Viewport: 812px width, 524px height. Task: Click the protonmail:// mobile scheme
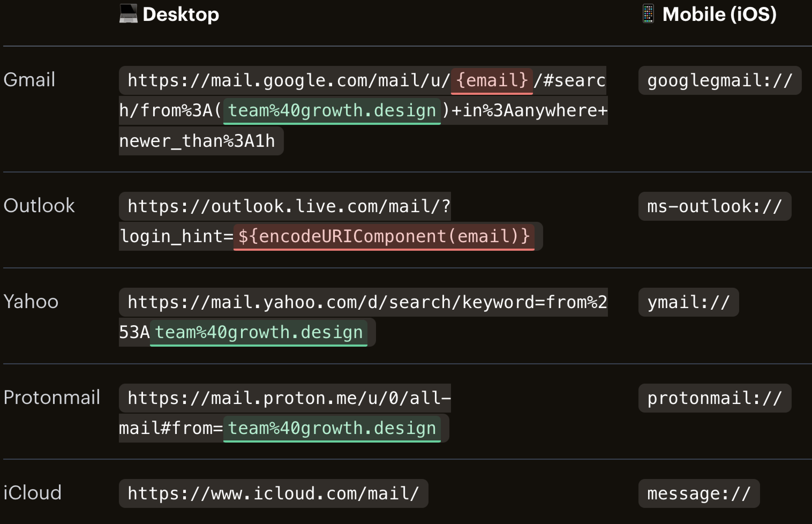pyautogui.click(x=714, y=398)
